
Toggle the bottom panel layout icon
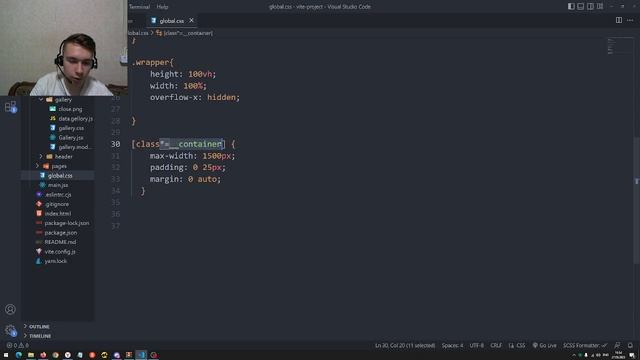pyautogui.click(x=580, y=7)
